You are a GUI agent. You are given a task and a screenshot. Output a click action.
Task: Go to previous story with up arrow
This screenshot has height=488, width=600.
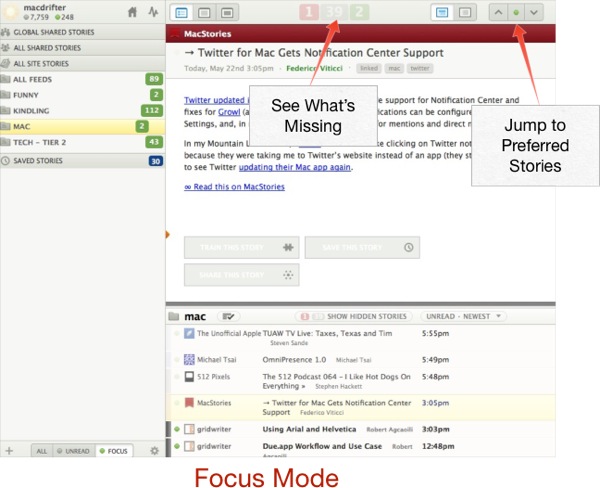(498, 13)
